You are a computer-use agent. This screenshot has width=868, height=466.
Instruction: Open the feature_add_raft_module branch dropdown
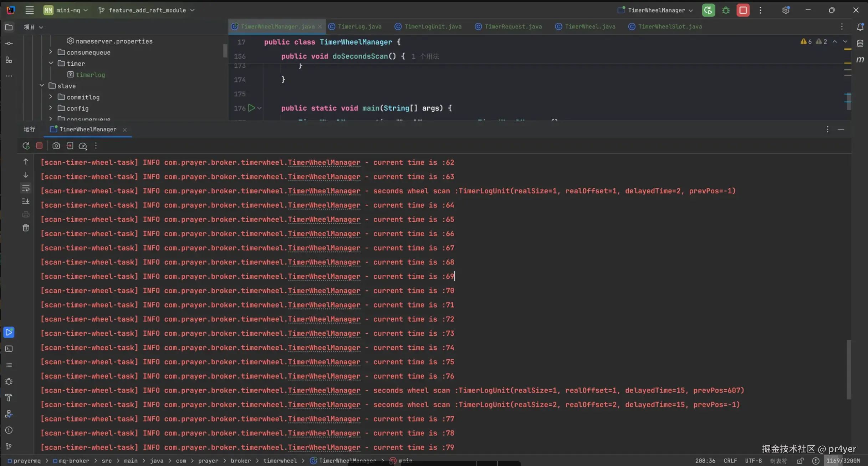(x=147, y=10)
